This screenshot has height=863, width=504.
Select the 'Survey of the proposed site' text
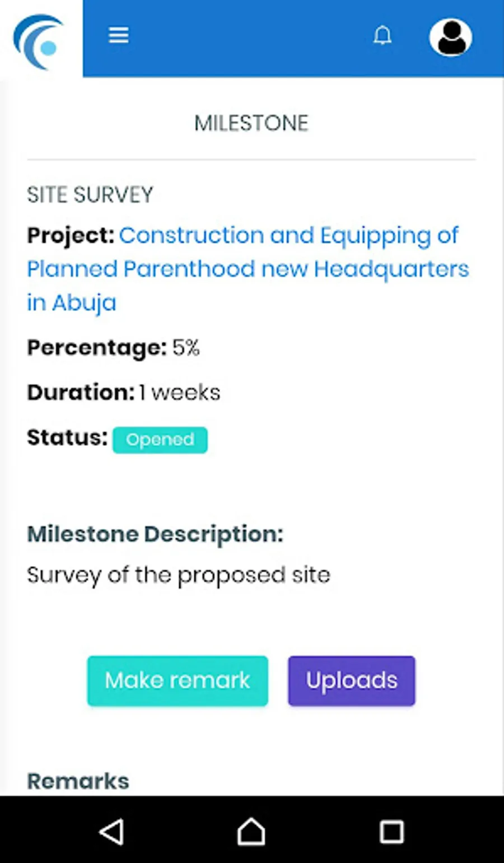pos(179,575)
